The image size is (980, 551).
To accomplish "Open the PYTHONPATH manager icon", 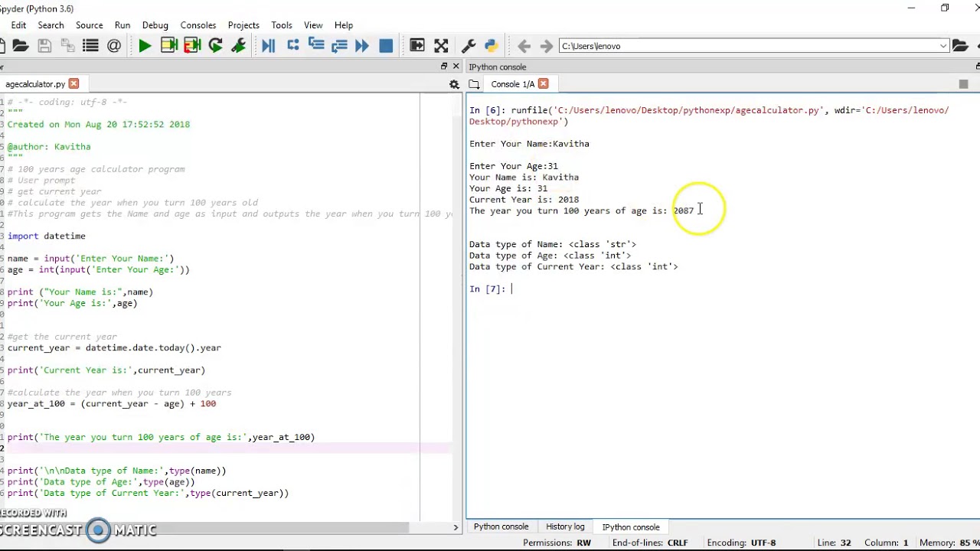I will click(492, 46).
